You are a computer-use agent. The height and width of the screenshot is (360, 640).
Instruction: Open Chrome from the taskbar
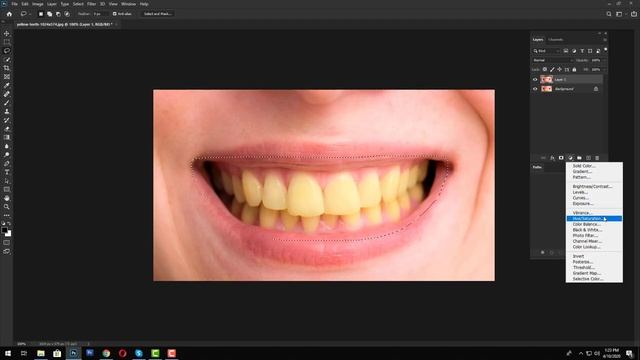106,353
